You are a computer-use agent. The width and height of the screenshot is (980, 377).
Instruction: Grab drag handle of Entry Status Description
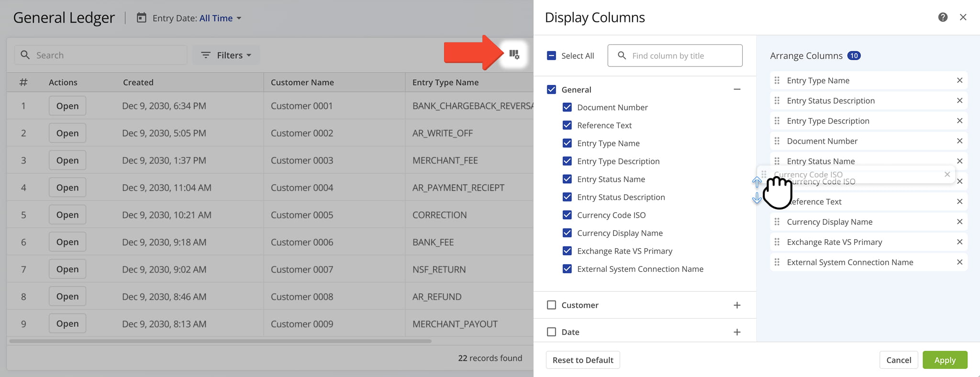(777, 100)
